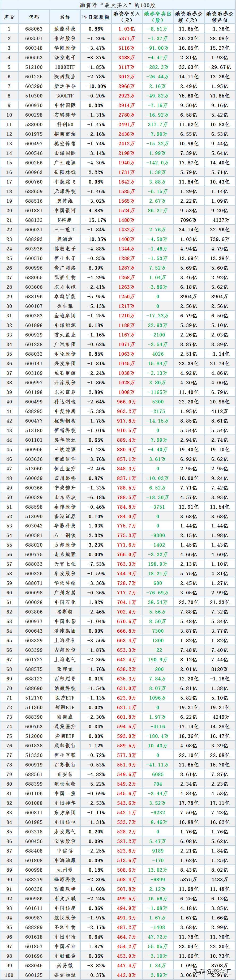
Task: Click the 1.03亿 net buy value
Action: click(x=127, y=29)
